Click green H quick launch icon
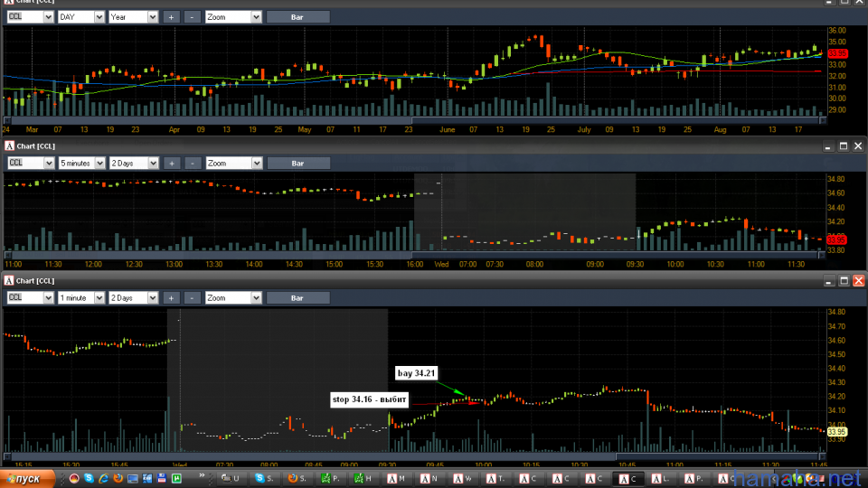The height and width of the screenshot is (488, 868). (x=176, y=478)
